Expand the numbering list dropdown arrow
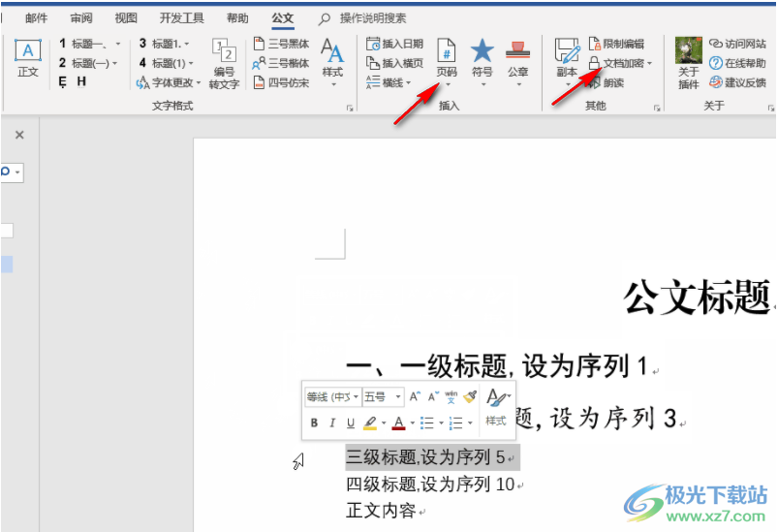Screen dimensions: 778x532 470,423
